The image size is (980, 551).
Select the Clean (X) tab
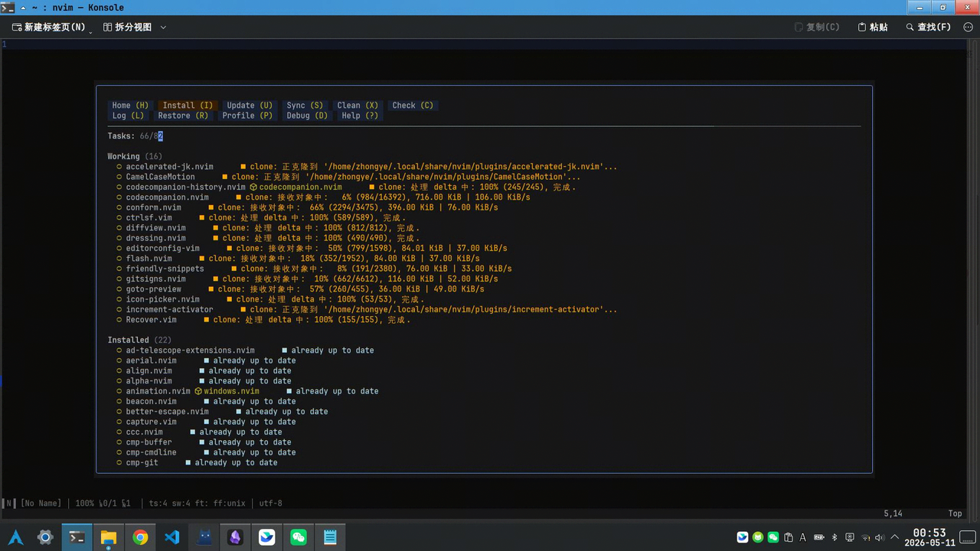358,106
